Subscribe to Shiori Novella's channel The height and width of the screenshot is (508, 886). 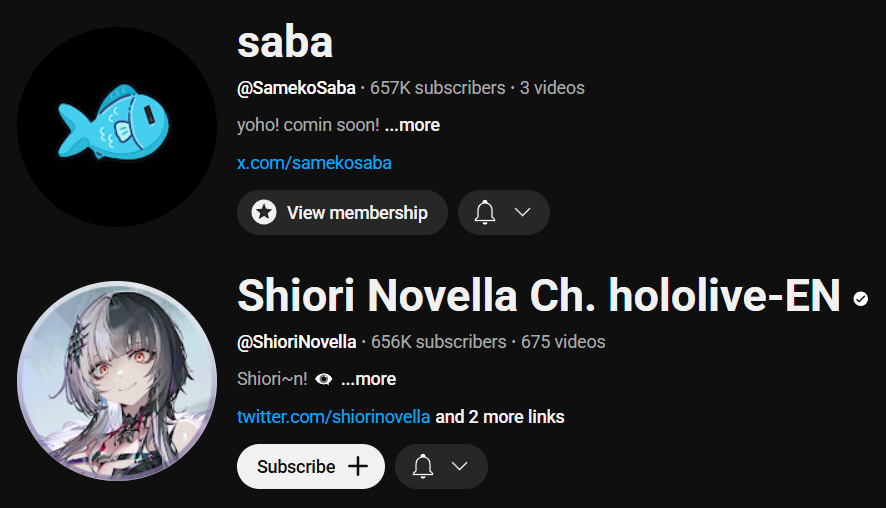[x=311, y=466]
